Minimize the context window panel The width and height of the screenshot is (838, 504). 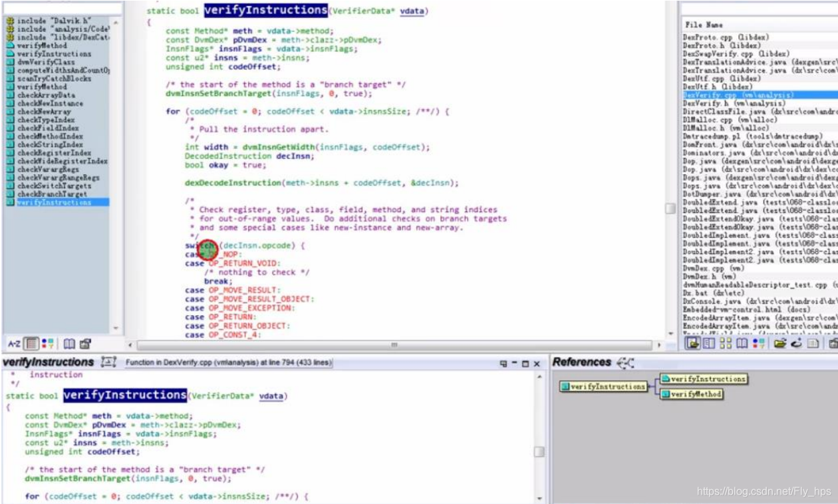pyautogui.click(x=514, y=364)
